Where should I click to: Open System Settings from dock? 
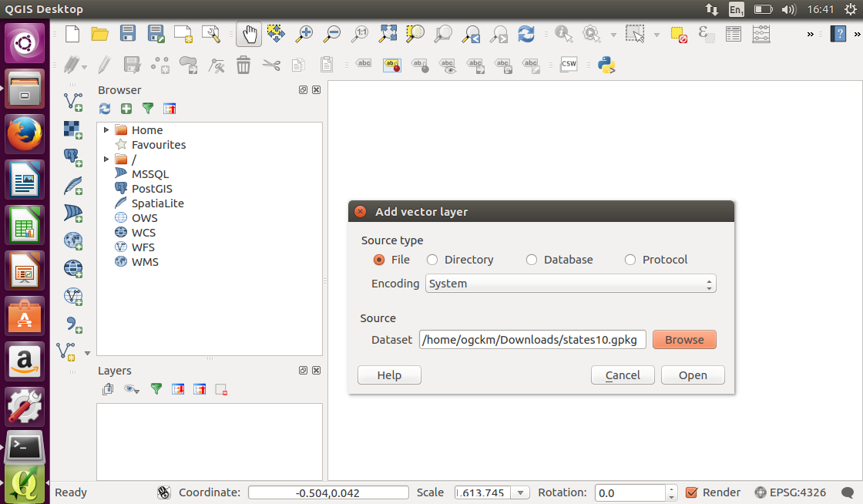click(24, 405)
